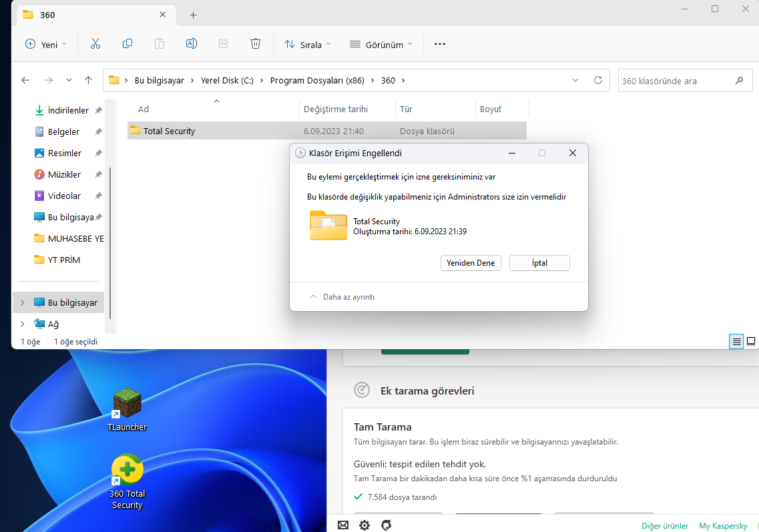Minimize the Klasör Erişimi Engellendi dialog
The height and width of the screenshot is (532, 759).
511,153
